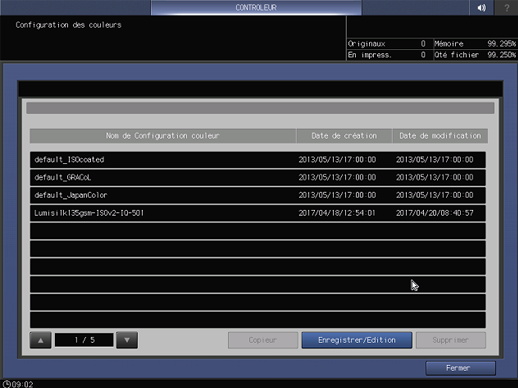Select the CONTROLEUR tab
This screenshot has width=518, height=388.
click(256, 7)
